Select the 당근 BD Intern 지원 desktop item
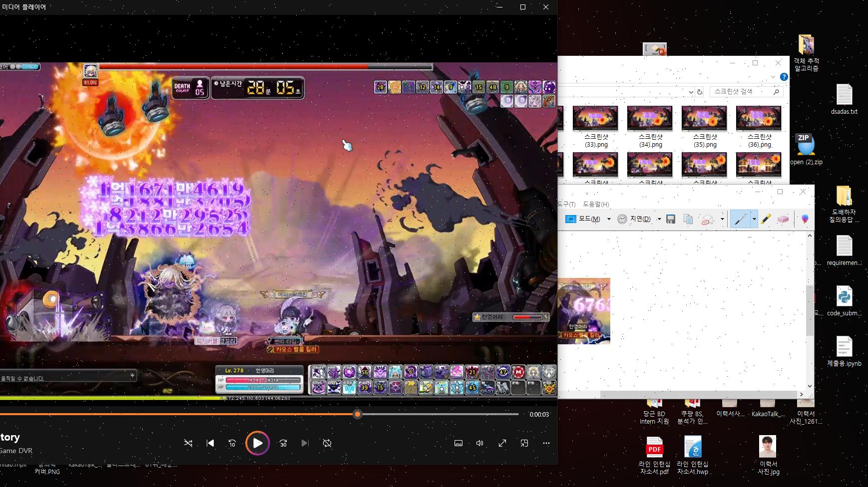The height and width of the screenshot is (487, 868). tap(654, 413)
